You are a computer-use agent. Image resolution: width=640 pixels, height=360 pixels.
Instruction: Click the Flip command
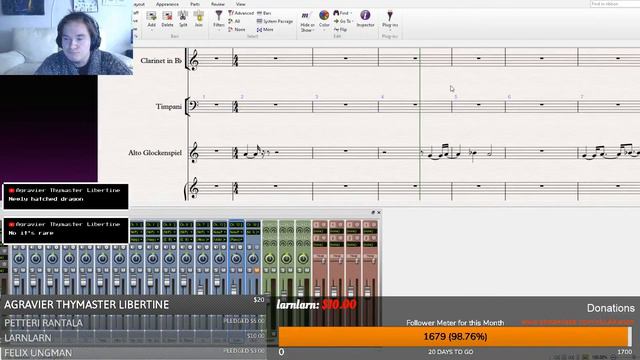pyautogui.click(x=340, y=29)
